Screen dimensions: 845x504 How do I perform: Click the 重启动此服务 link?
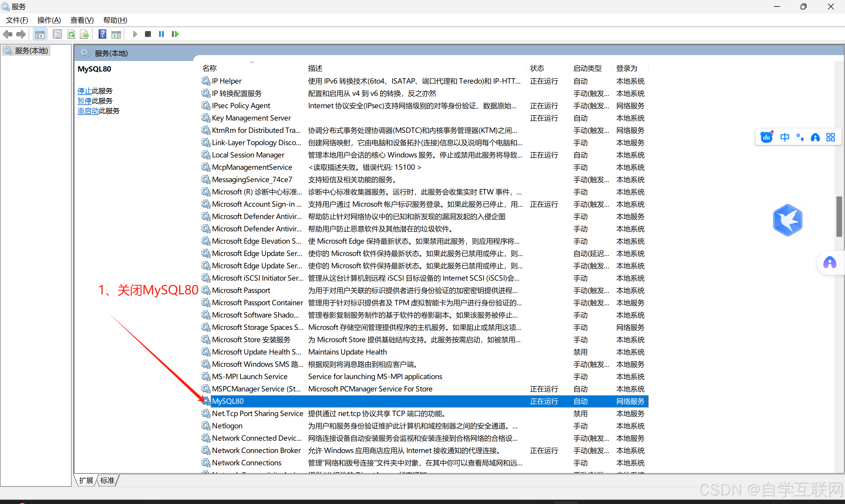tap(88, 111)
